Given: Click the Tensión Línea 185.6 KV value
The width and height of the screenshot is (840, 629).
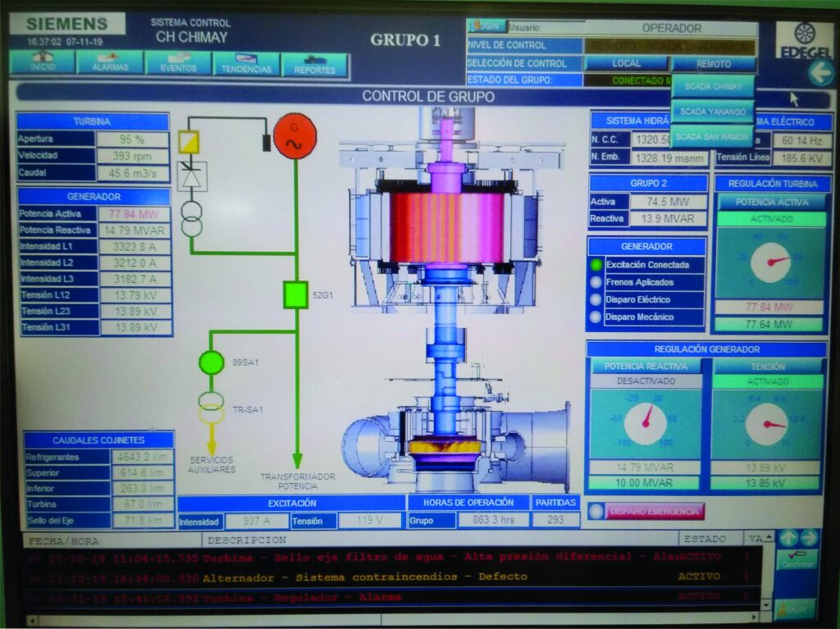Looking at the screenshot, I should (801, 158).
